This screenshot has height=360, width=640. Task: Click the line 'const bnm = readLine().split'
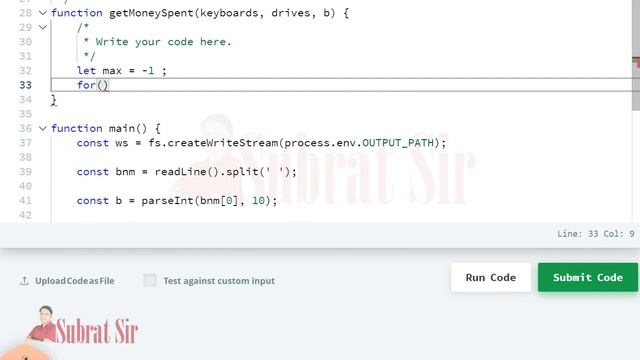click(187, 172)
